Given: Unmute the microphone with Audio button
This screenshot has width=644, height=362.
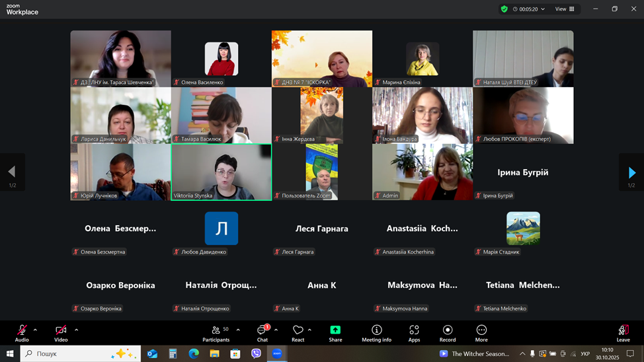Looking at the screenshot, I should click(22, 333).
